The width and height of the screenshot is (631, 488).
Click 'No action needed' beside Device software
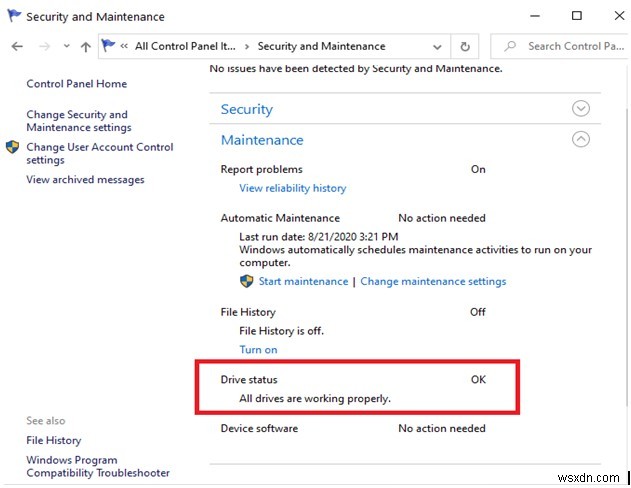pyautogui.click(x=442, y=428)
